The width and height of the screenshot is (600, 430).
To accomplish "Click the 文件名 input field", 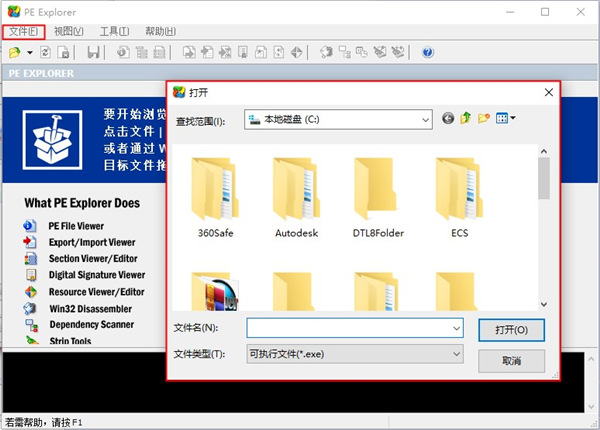I will tap(348, 328).
